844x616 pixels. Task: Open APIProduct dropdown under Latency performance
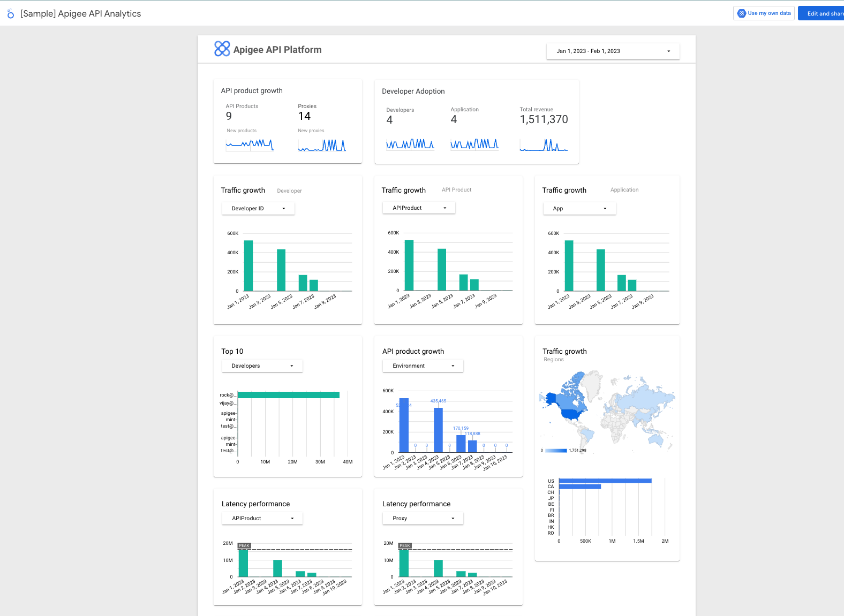point(262,519)
